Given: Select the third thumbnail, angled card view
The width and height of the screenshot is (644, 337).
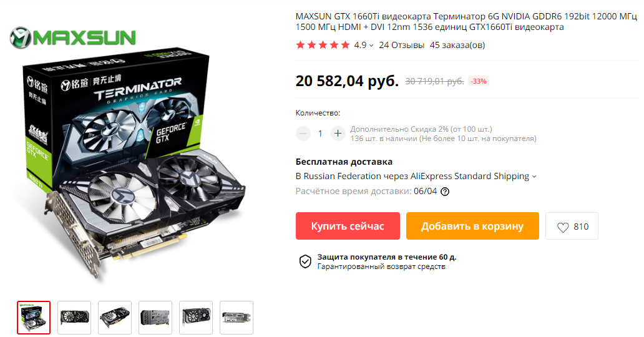Looking at the screenshot, I should tap(115, 318).
